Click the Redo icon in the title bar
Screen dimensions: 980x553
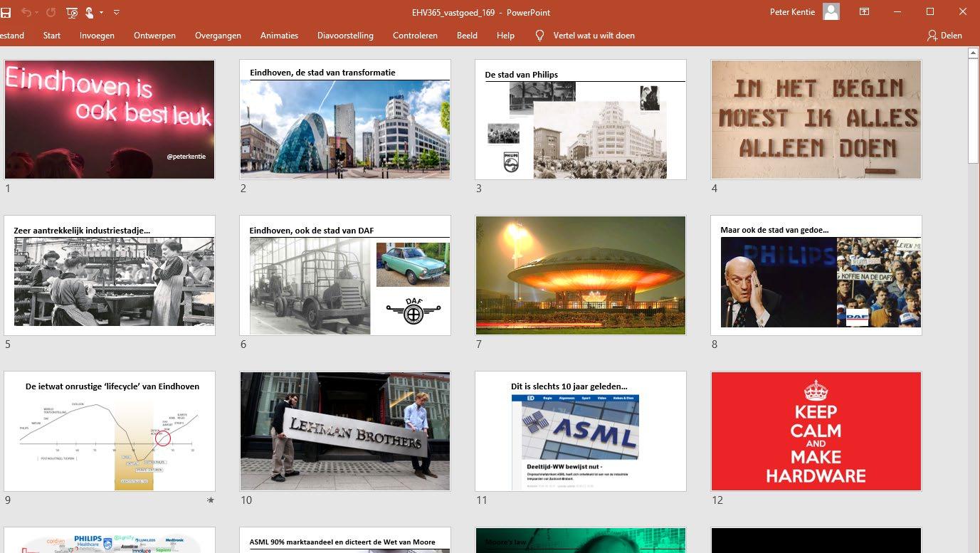click(x=51, y=12)
